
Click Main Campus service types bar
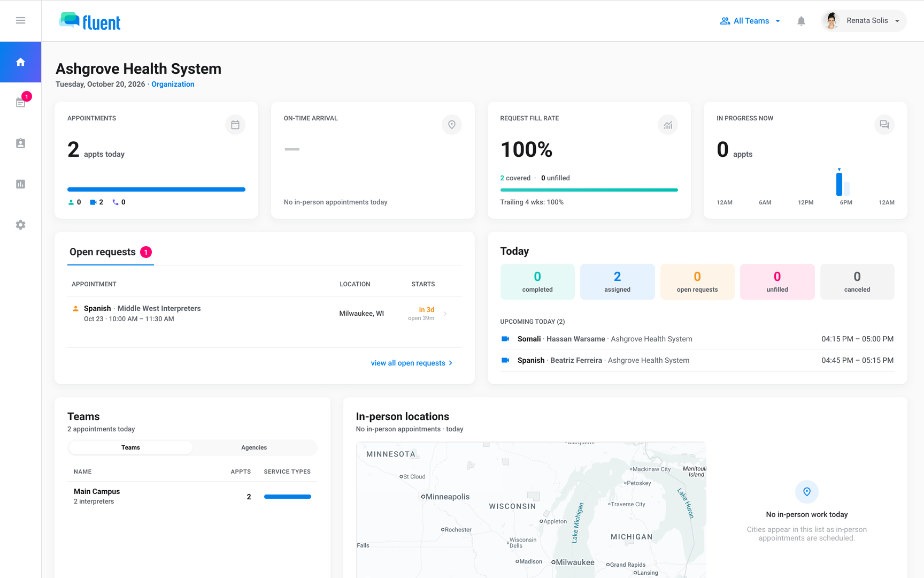point(288,497)
